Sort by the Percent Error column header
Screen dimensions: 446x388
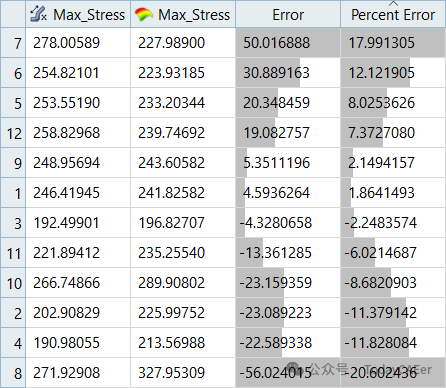click(393, 14)
